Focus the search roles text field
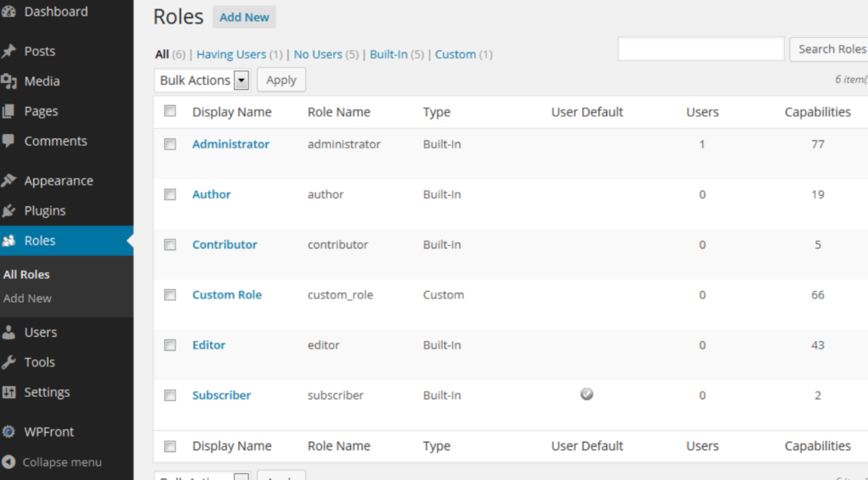The height and width of the screenshot is (480, 868). [x=700, y=49]
